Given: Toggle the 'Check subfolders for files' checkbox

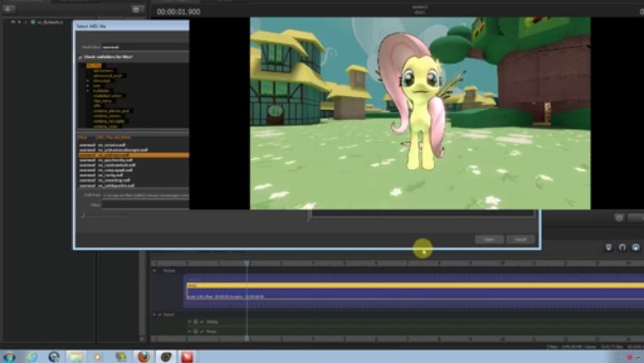Looking at the screenshot, I should 81,57.
